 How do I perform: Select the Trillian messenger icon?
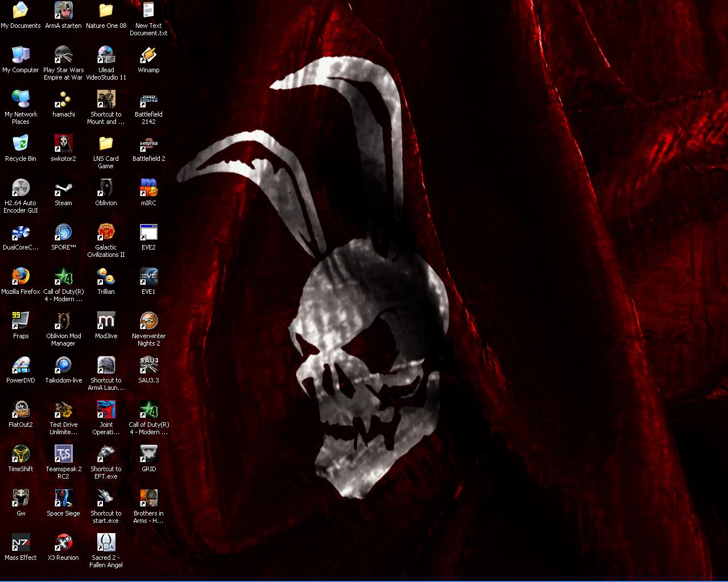[x=106, y=277]
